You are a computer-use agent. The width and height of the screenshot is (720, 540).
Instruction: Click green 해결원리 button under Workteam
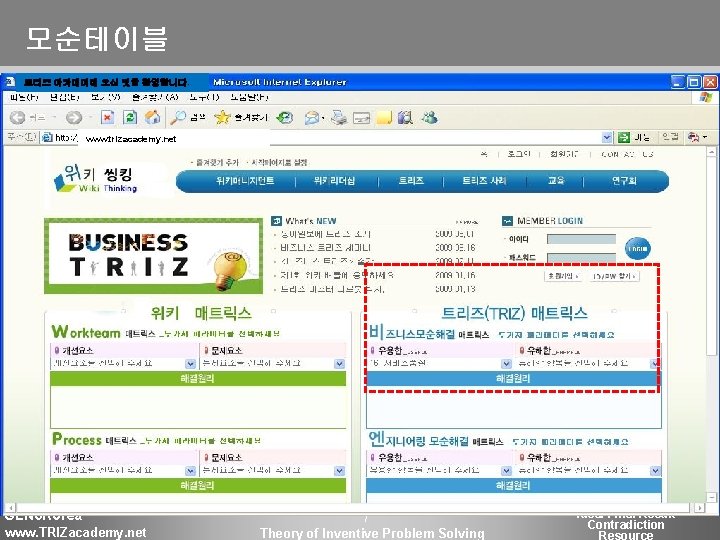(198, 378)
